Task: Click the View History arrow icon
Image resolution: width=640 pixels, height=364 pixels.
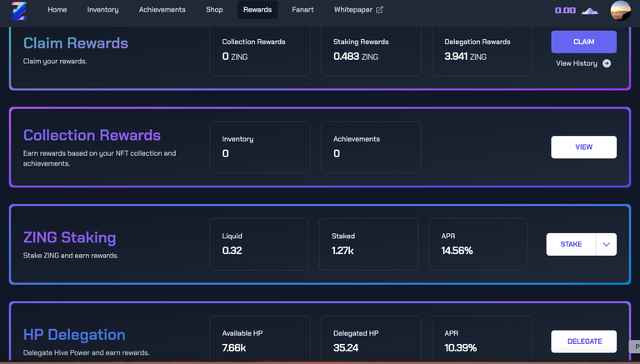Action: coord(607,63)
